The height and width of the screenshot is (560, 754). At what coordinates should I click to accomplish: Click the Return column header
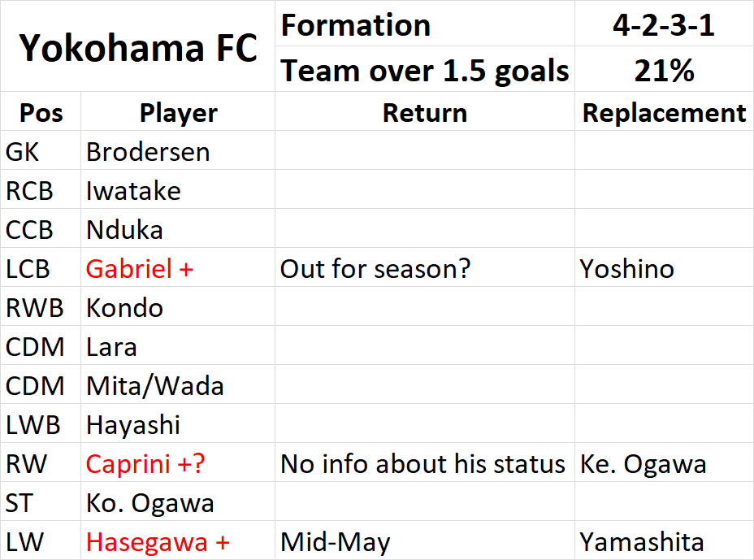(x=425, y=111)
